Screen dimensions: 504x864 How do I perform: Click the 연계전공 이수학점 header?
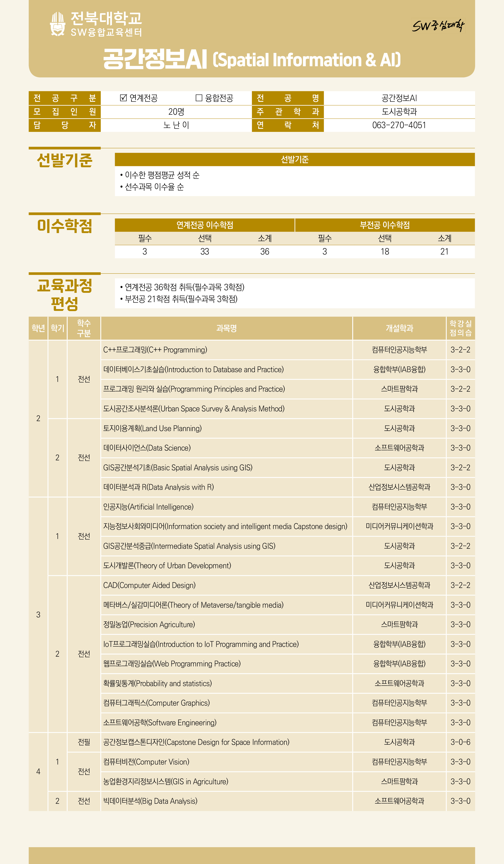205,225
